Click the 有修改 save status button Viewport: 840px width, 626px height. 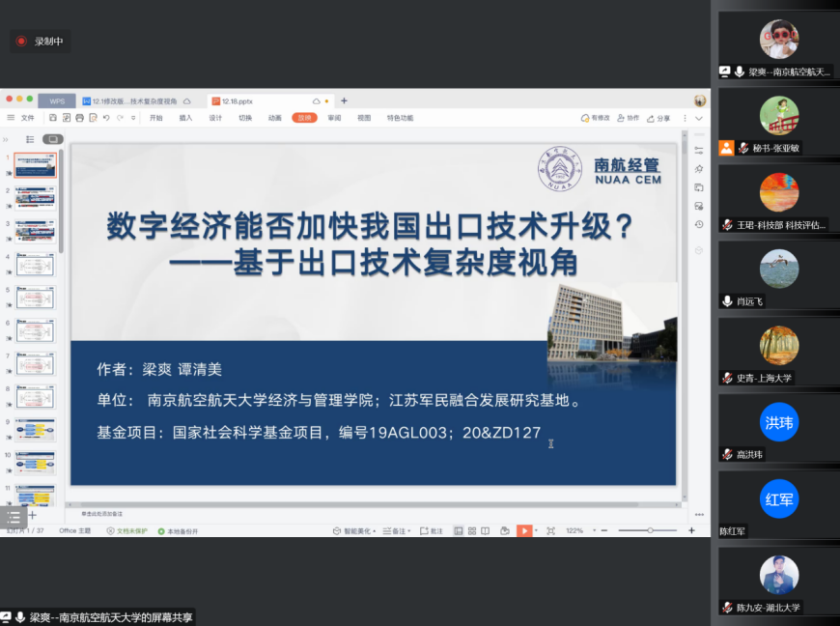point(598,117)
